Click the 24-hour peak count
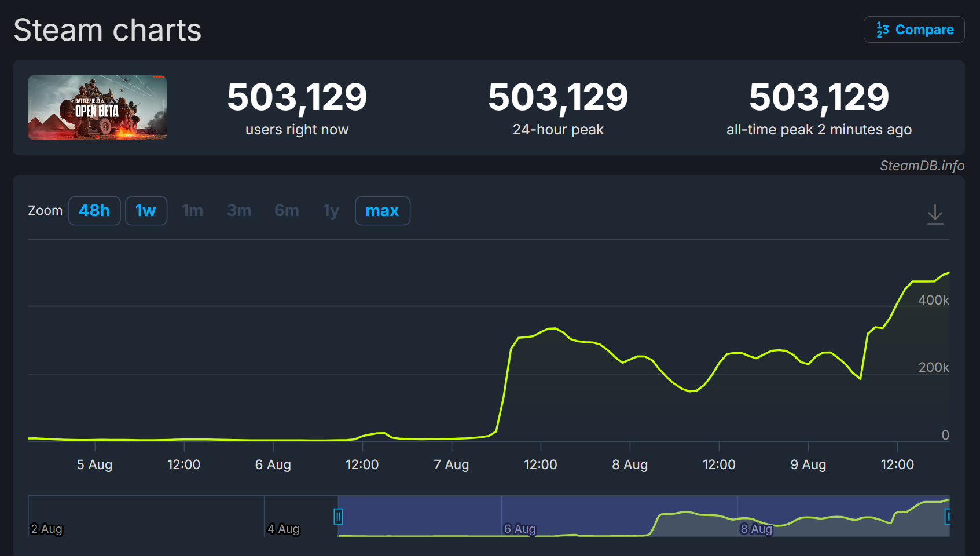The image size is (980, 556). [558, 97]
